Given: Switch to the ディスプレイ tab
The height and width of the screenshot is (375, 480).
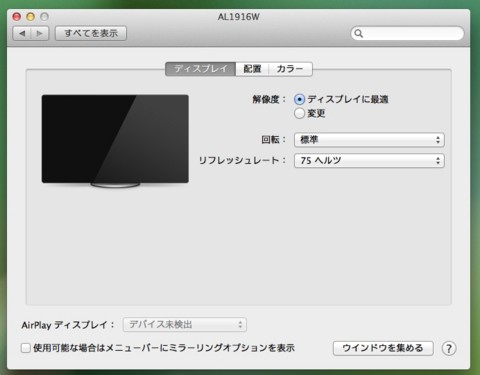Looking at the screenshot, I should pos(201,69).
